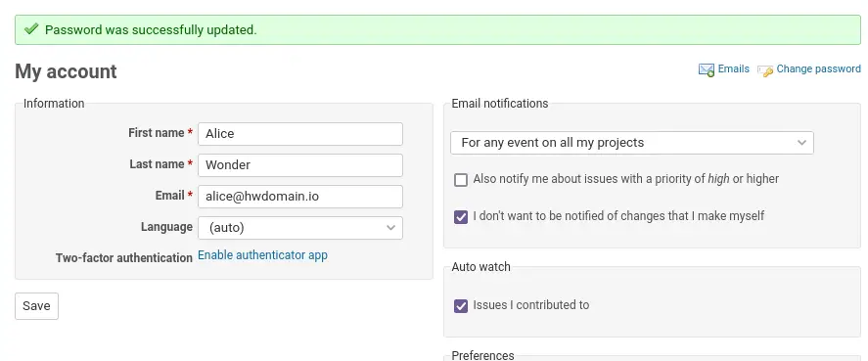Enable notifications for high priority issues
868x361 pixels.
coord(461,180)
